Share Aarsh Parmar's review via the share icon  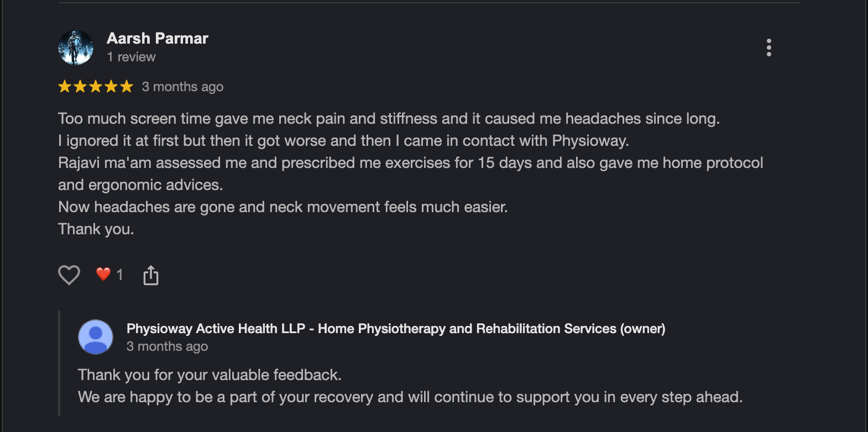151,275
